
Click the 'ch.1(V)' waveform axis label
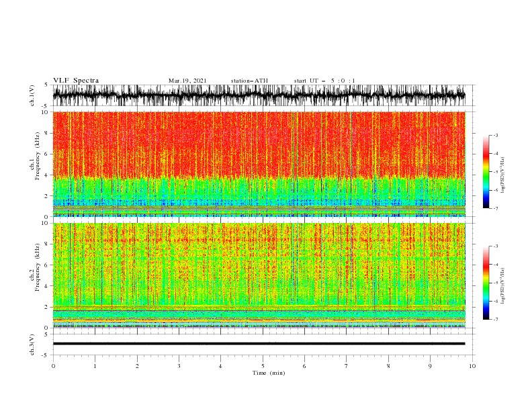coord(32,95)
